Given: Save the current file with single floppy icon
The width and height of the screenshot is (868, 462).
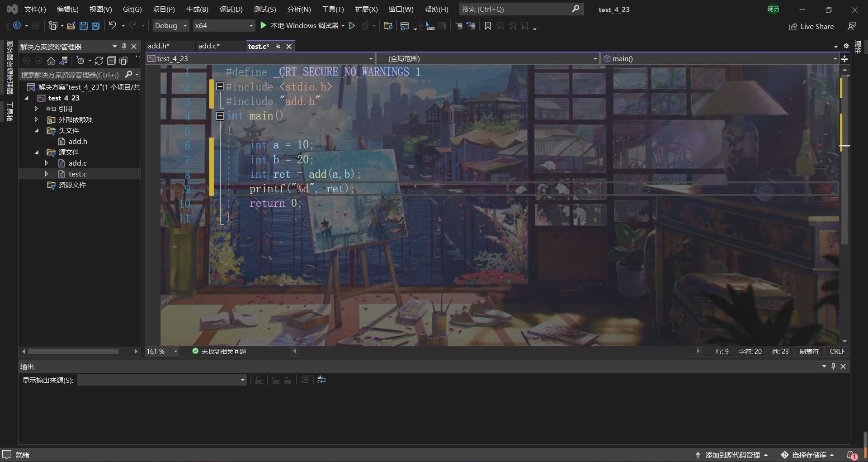Looking at the screenshot, I should 84,26.
